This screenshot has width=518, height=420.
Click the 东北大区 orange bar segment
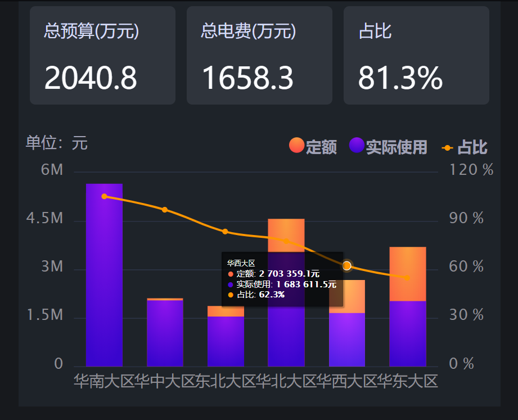pos(226,311)
